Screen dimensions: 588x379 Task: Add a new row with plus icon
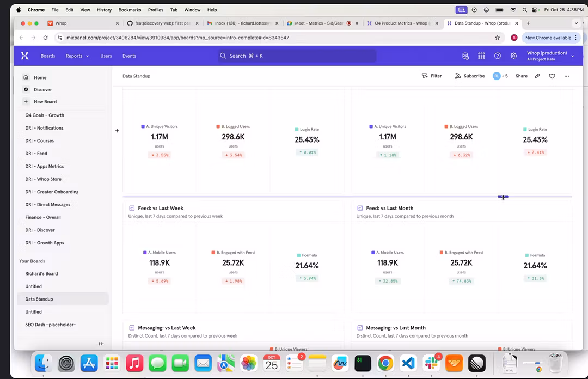click(x=117, y=131)
